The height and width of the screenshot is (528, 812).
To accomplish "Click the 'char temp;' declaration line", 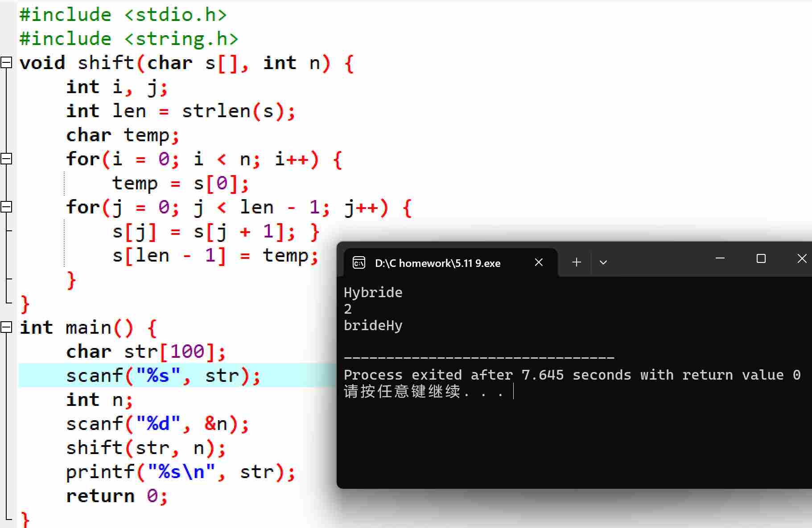I will pos(123,135).
